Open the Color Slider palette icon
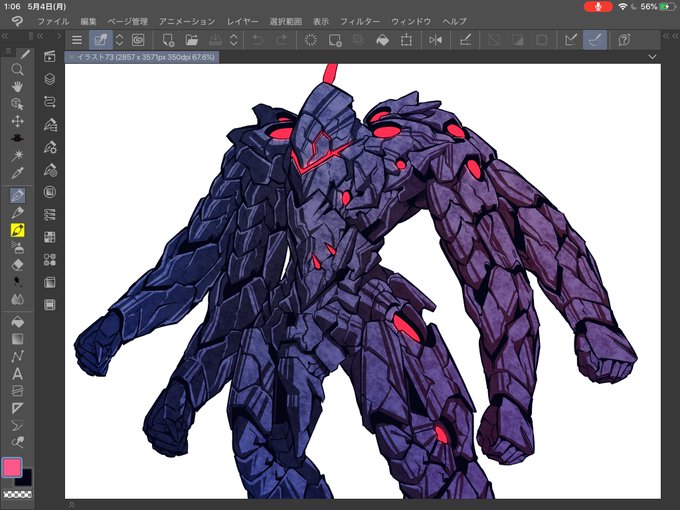This screenshot has height=510, width=680. (50, 215)
